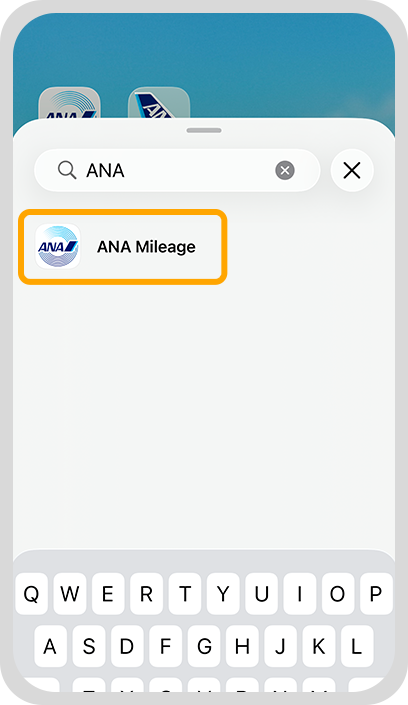
Task: Tap the D key on the keyboard
Action: (x=127, y=646)
